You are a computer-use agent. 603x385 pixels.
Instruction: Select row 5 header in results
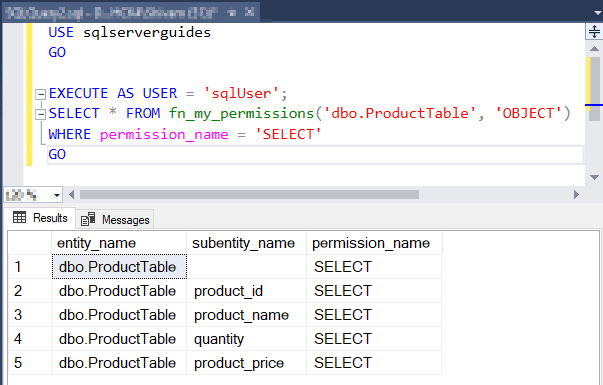pos(30,363)
